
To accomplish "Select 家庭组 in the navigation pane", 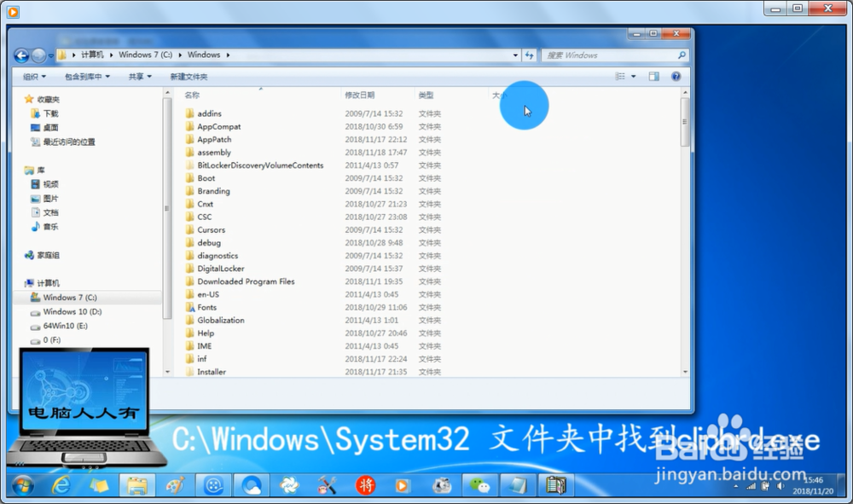I will point(48,255).
